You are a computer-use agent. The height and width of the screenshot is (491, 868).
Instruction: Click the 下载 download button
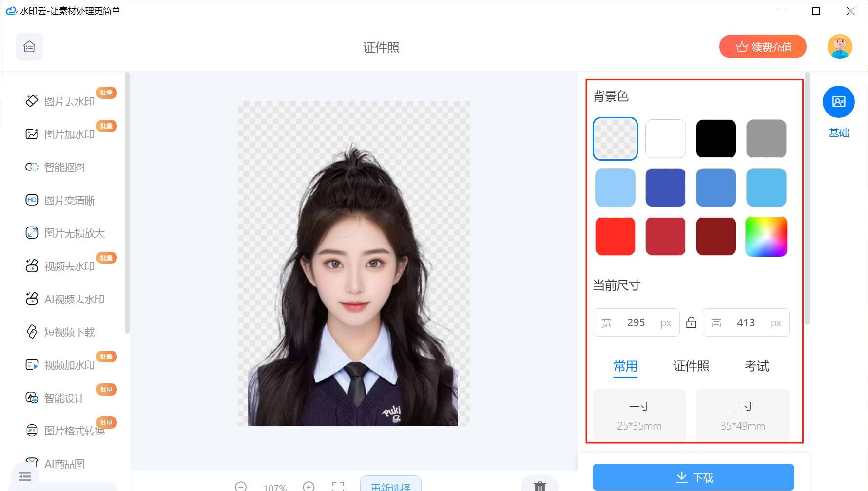point(693,477)
